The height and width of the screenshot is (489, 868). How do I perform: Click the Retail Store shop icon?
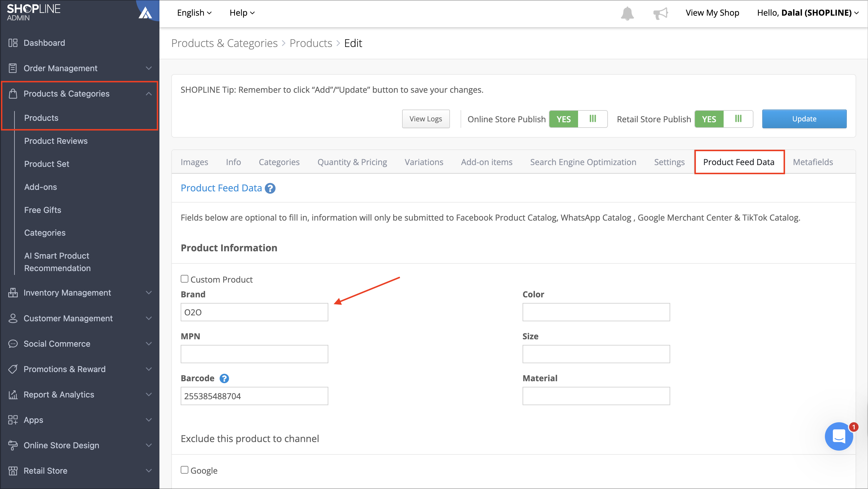click(x=13, y=470)
